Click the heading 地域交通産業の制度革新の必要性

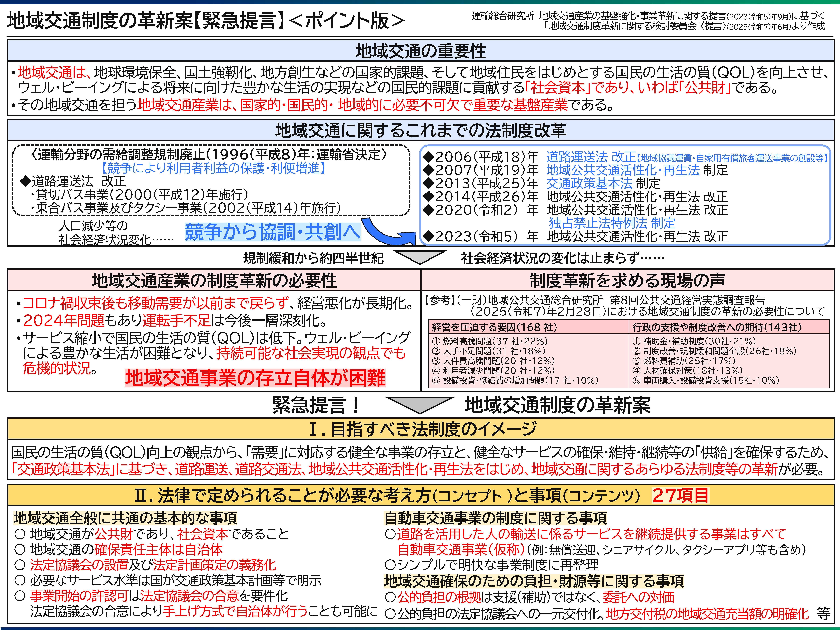[214, 281]
